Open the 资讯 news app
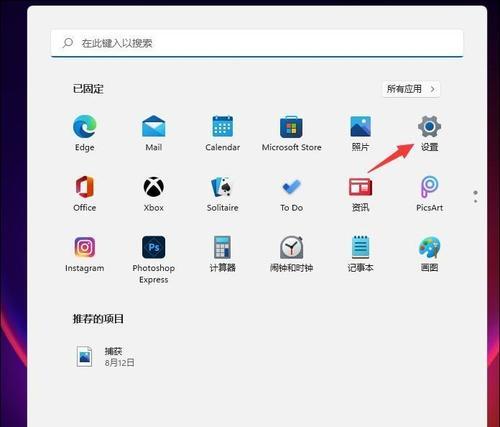The image size is (500, 427). tap(360, 193)
